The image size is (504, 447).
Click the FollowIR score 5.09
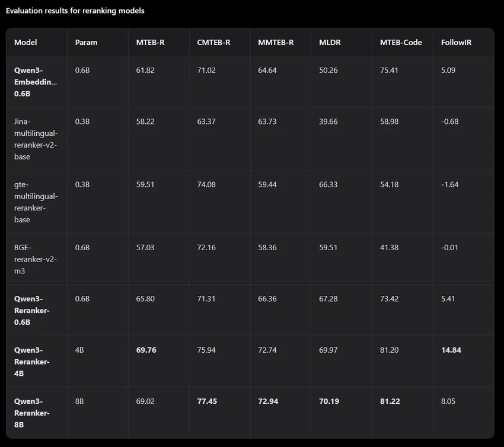tap(448, 70)
